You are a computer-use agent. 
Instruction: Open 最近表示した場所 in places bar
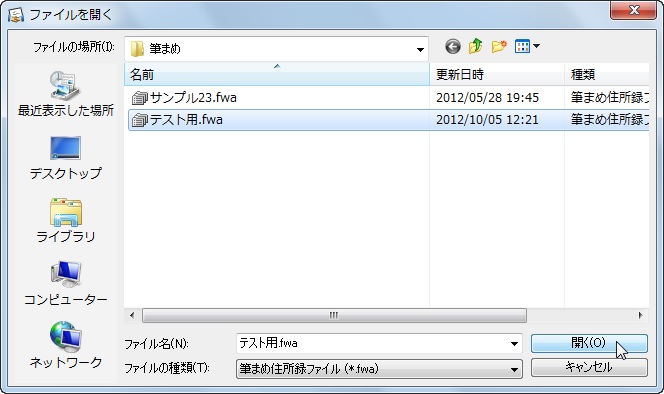(66, 94)
